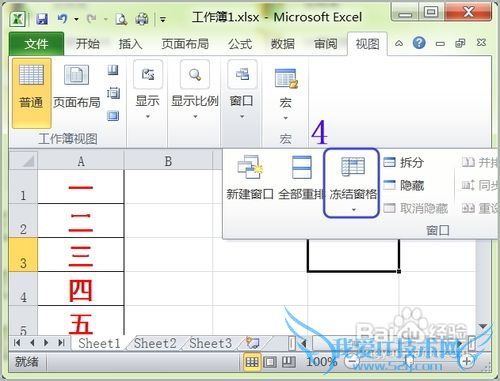The image size is (500, 381).
Task: Click cell A1 containing 一
Action: (x=81, y=187)
